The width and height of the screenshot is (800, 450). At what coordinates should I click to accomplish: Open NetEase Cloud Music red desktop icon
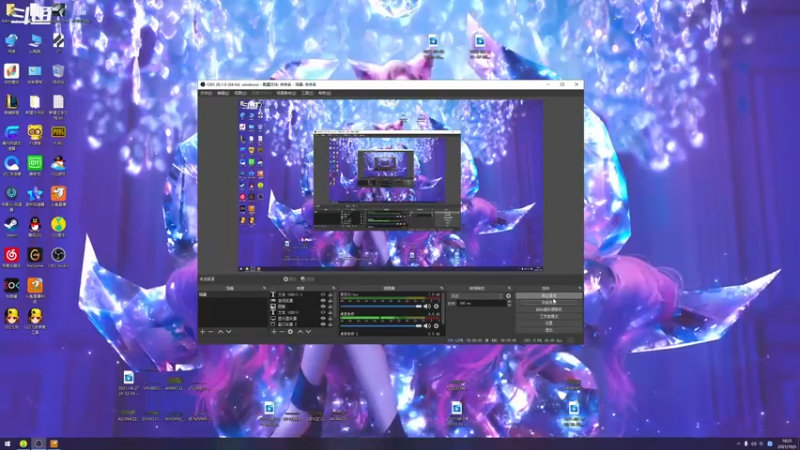pos(11,258)
